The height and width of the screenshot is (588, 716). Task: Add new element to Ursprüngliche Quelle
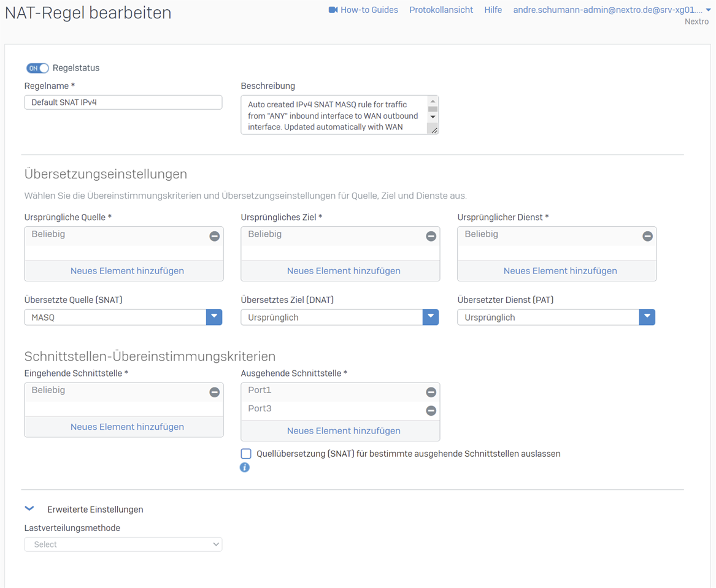127,270
